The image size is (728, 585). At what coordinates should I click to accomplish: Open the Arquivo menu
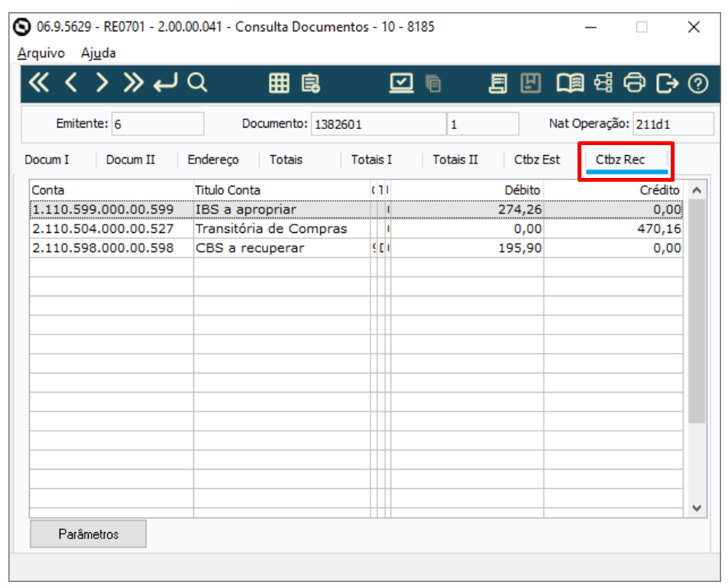(x=40, y=53)
